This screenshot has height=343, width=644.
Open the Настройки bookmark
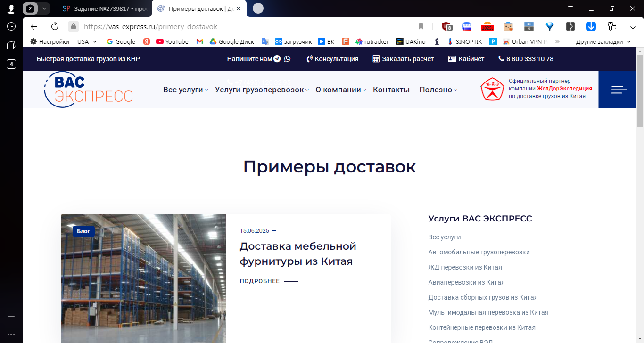pyautogui.click(x=50, y=41)
